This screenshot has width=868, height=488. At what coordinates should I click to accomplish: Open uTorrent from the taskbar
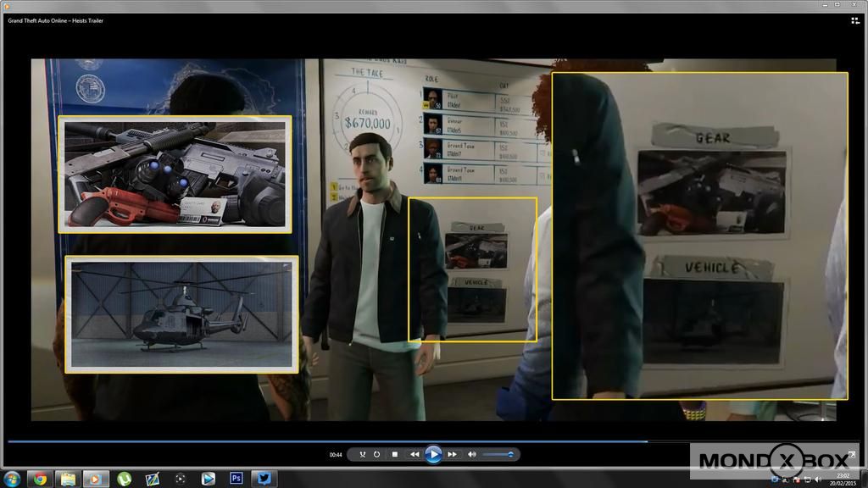[124, 479]
